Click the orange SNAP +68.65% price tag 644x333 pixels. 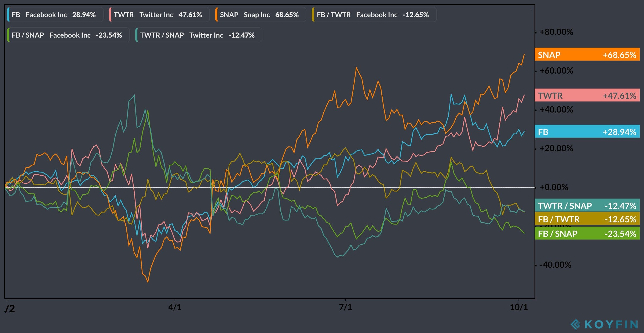pos(587,55)
